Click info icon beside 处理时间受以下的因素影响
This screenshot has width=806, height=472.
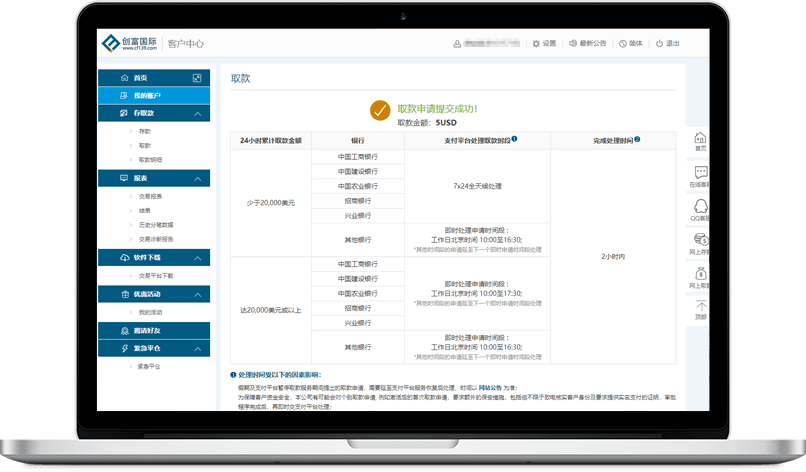point(233,375)
